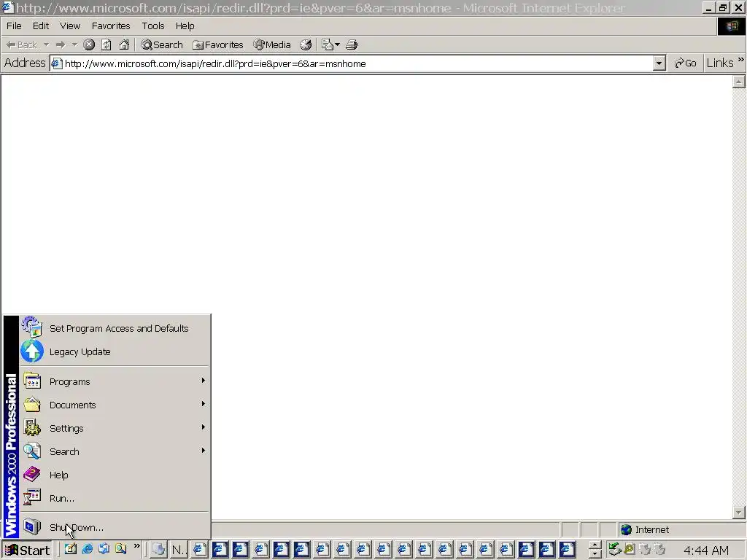747x560 pixels.
Task: Click the Start button
Action: click(x=27, y=550)
